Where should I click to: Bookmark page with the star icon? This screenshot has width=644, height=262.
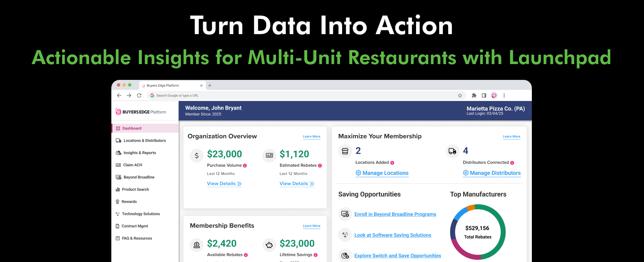(460, 96)
